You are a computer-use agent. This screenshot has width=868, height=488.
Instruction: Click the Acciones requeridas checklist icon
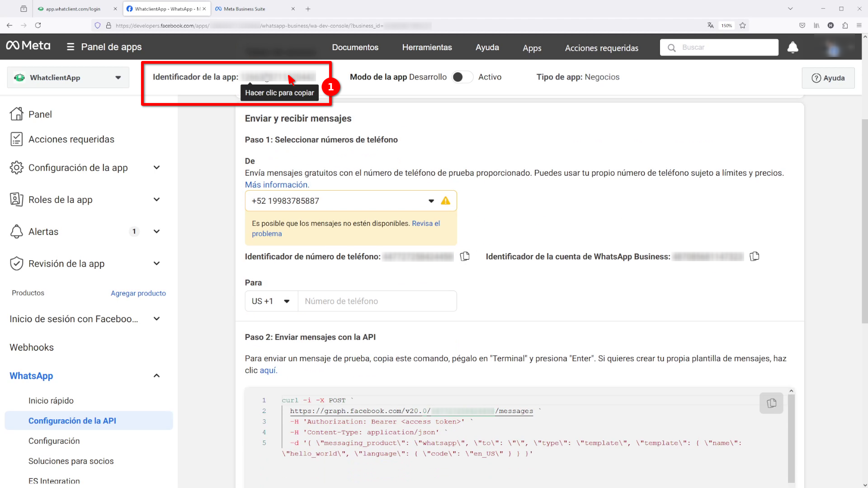[x=16, y=139]
